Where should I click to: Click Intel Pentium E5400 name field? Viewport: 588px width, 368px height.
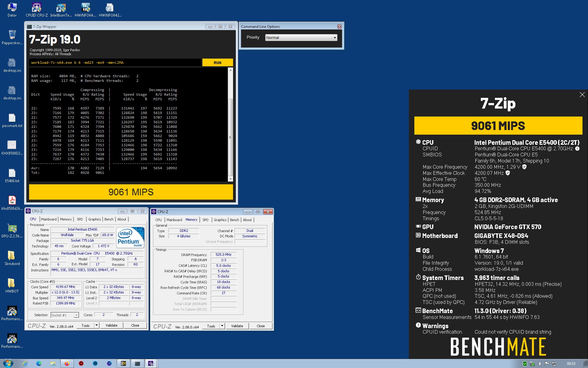(82, 229)
